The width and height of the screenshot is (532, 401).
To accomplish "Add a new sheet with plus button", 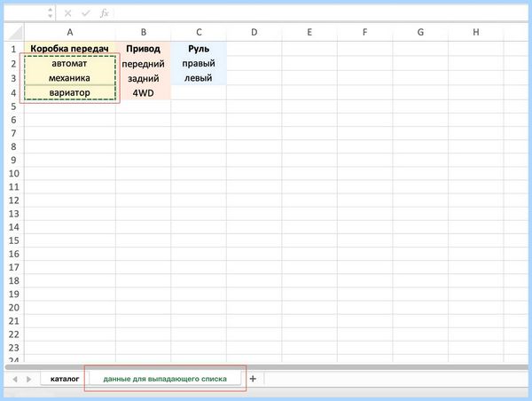I will 253,379.
